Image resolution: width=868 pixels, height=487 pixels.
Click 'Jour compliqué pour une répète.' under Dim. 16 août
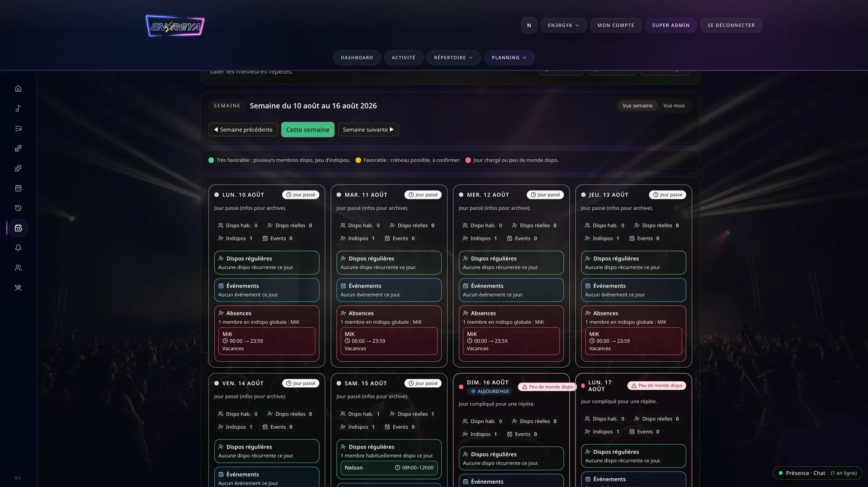496,404
